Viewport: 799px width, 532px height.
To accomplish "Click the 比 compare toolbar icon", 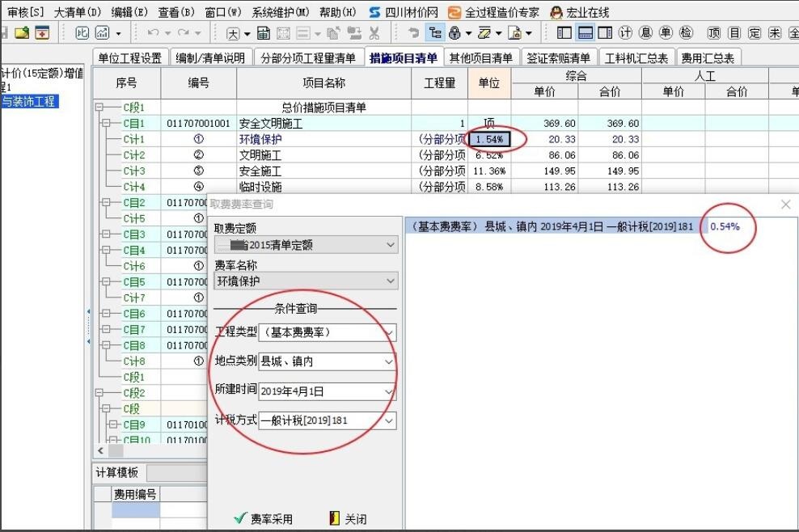I will coord(82,33).
